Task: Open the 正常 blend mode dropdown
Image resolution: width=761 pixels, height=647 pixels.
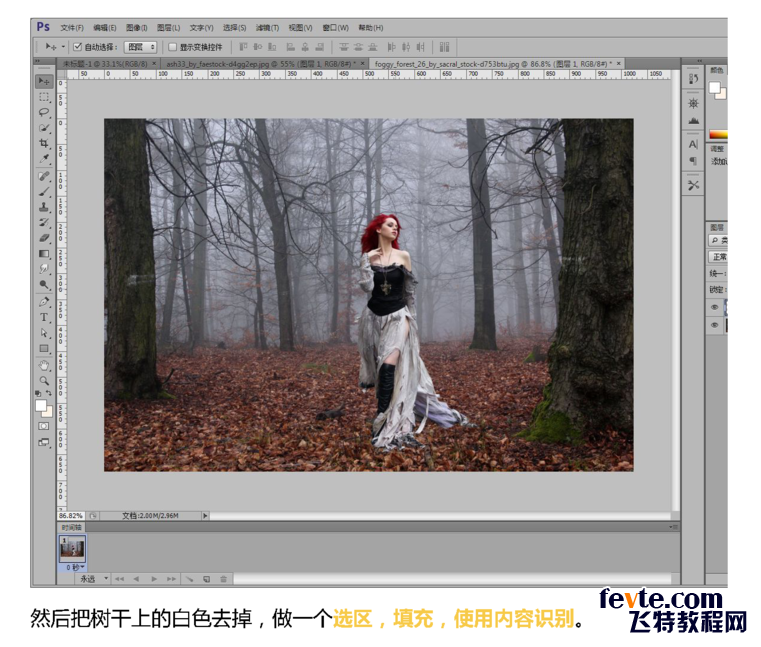Action: point(718,256)
